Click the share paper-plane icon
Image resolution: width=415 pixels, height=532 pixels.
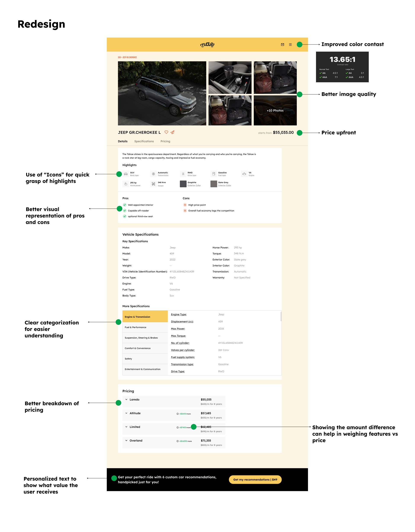[x=172, y=132]
